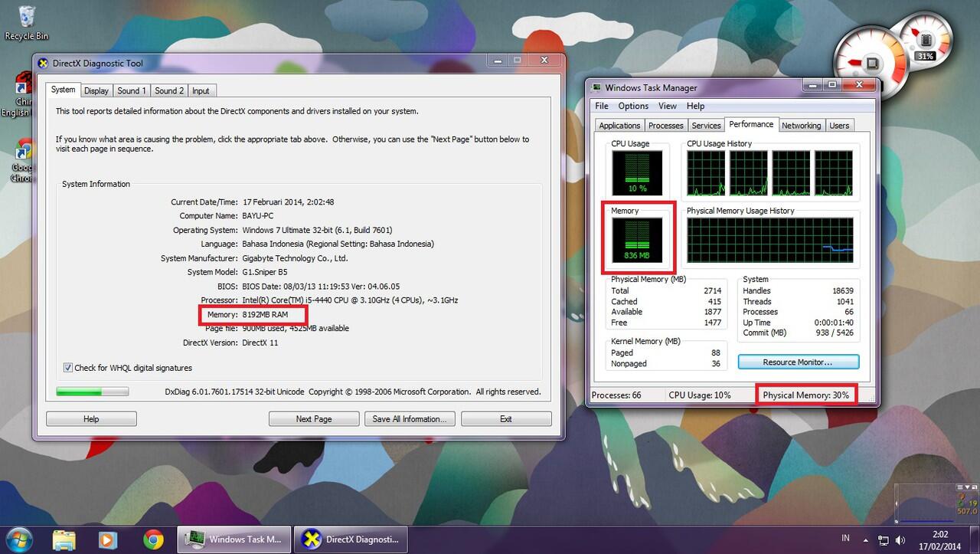The height and width of the screenshot is (554, 980).
Task: Switch to the Networking tab
Action: [801, 126]
